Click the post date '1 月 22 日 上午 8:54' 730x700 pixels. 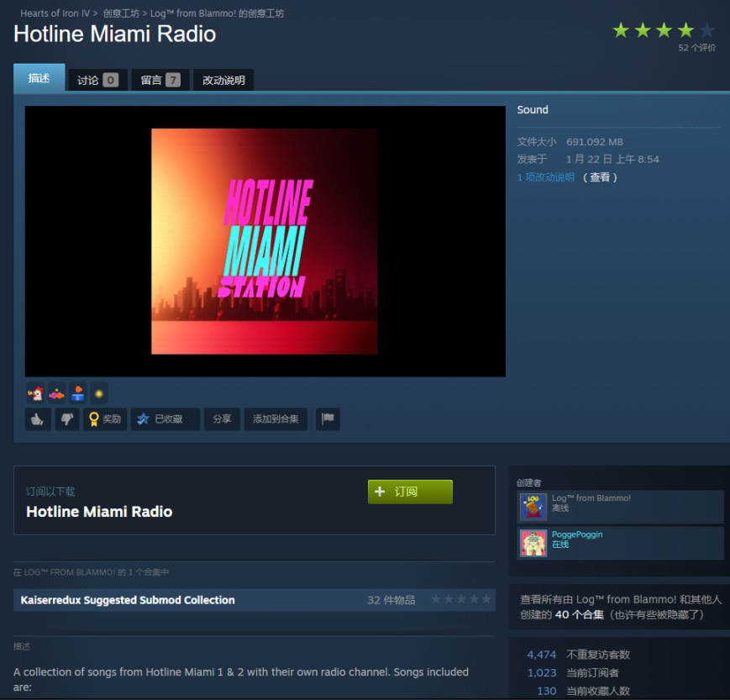(x=612, y=160)
